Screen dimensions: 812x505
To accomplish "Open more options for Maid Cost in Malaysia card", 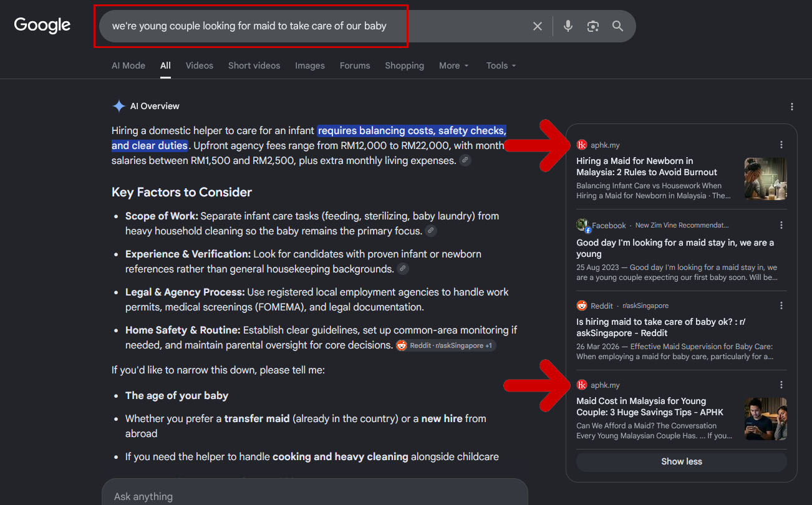I will [781, 385].
